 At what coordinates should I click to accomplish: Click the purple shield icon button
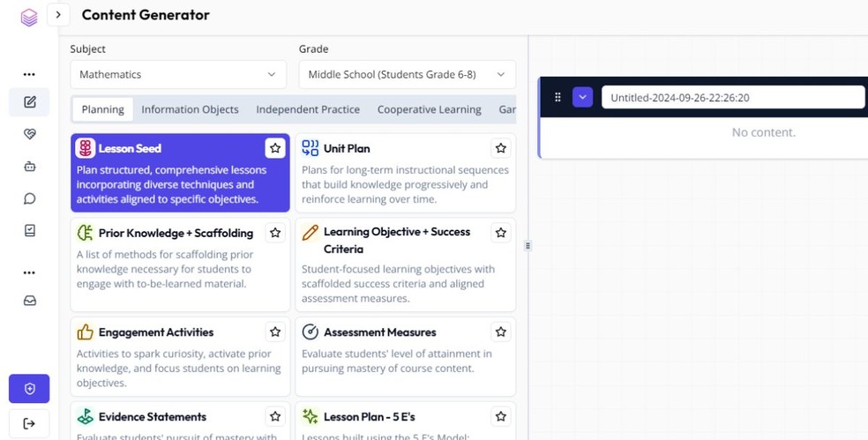(29, 388)
